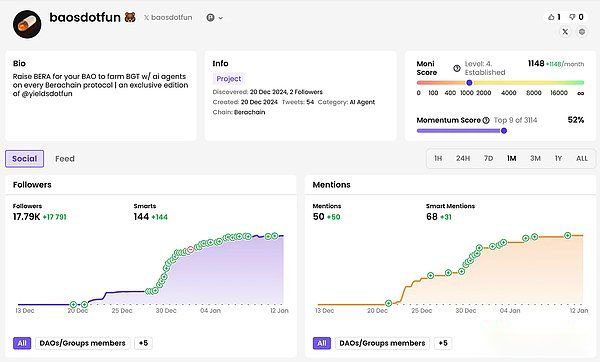600x362 pixels.
Task: Click the Moni Score help icon
Action: (457, 68)
